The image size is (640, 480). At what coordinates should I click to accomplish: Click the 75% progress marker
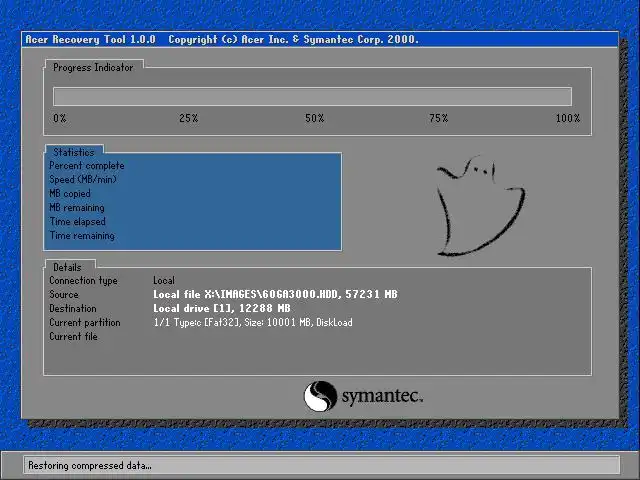tap(439, 118)
